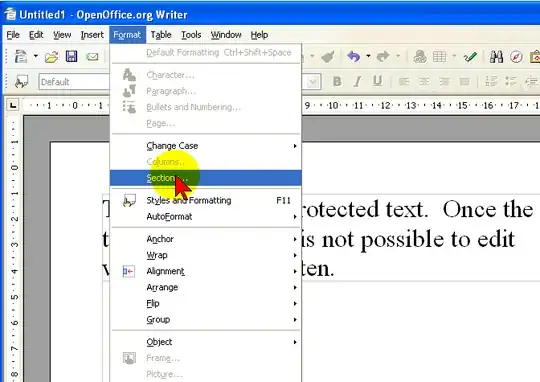The width and height of the screenshot is (540, 382).
Task: Expand the Wrap submenu
Action: point(206,255)
